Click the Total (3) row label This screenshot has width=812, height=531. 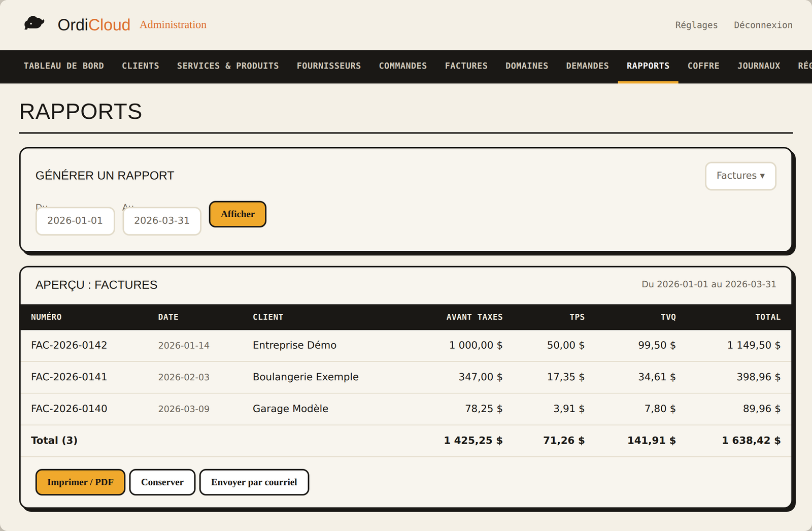coord(54,441)
